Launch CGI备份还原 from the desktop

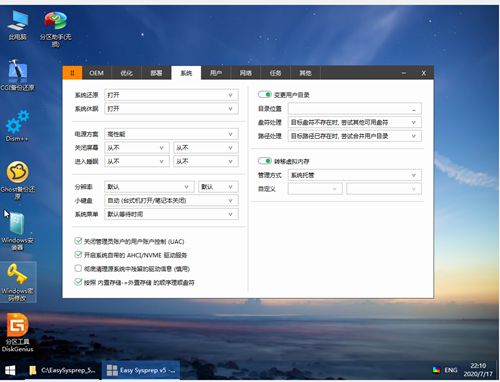pyautogui.click(x=17, y=75)
